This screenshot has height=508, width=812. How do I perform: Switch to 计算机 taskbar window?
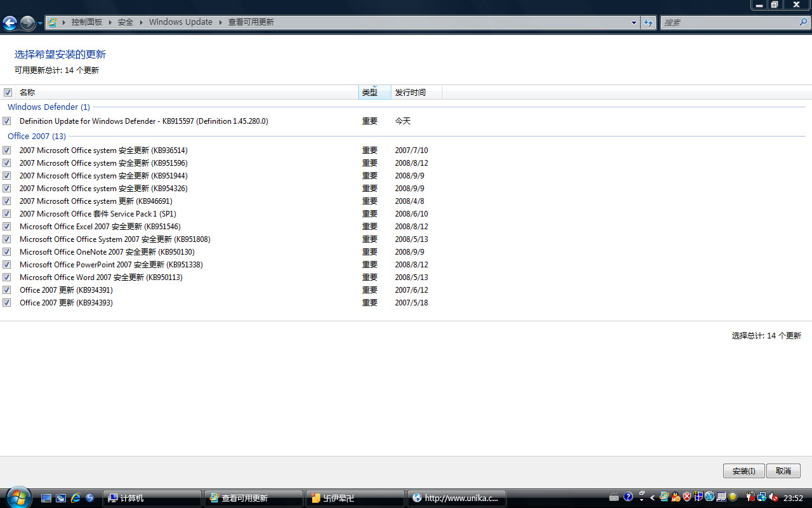pos(152,498)
